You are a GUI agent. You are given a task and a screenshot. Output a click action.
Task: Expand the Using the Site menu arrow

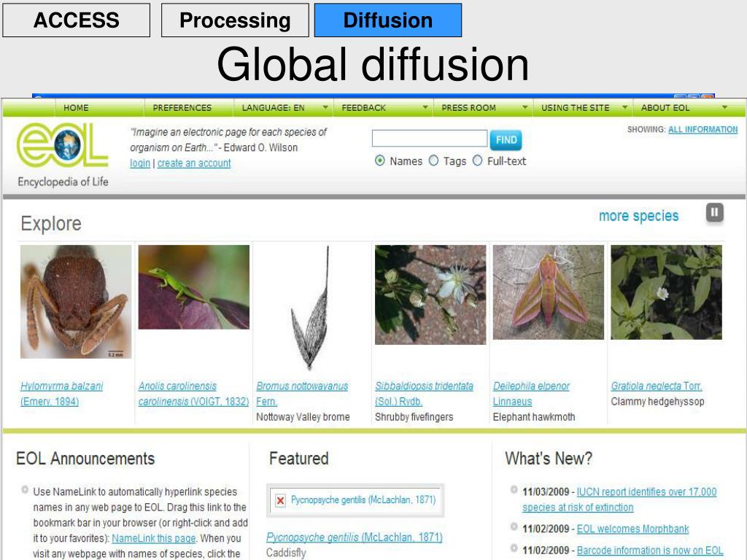624,108
